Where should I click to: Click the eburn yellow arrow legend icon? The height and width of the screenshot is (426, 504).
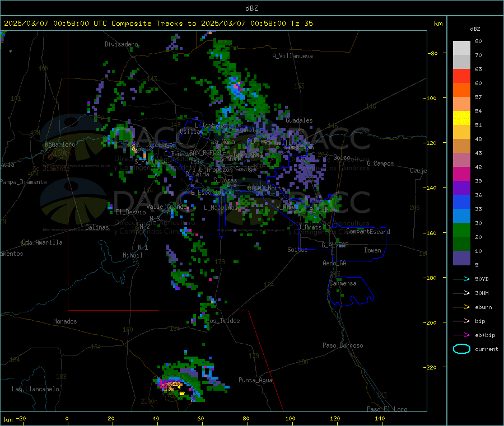(x=461, y=307)
